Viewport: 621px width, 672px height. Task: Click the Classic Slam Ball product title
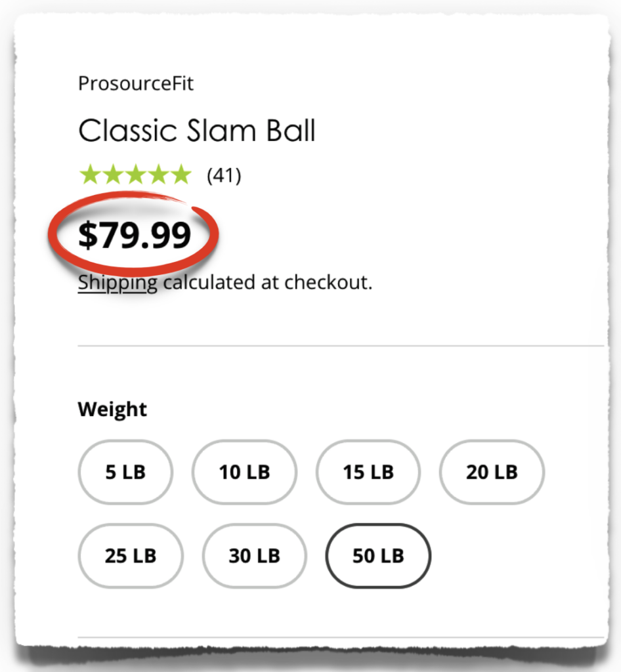197,131
